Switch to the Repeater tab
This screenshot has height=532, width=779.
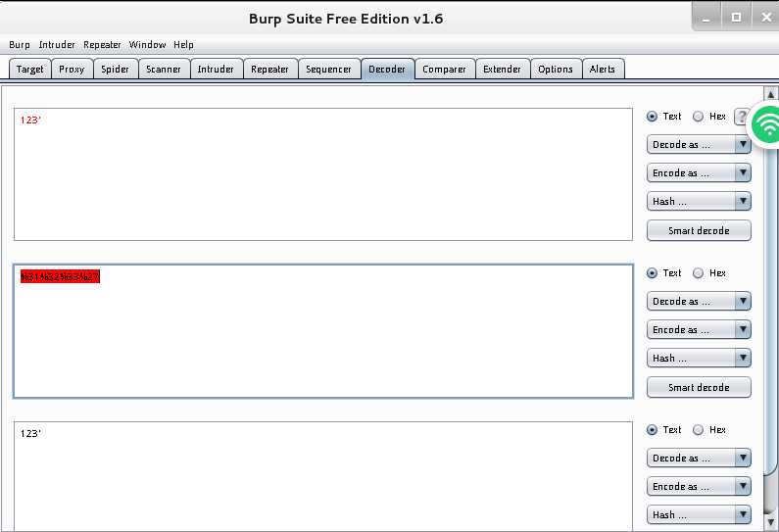[x=269, y=69]
